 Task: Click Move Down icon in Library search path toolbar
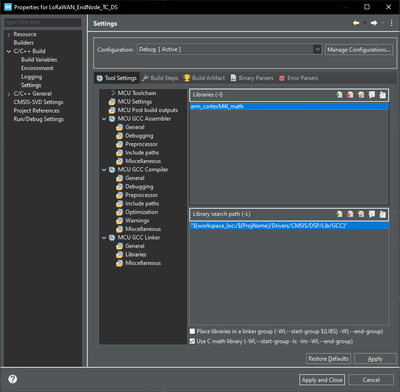pos(383,214)
